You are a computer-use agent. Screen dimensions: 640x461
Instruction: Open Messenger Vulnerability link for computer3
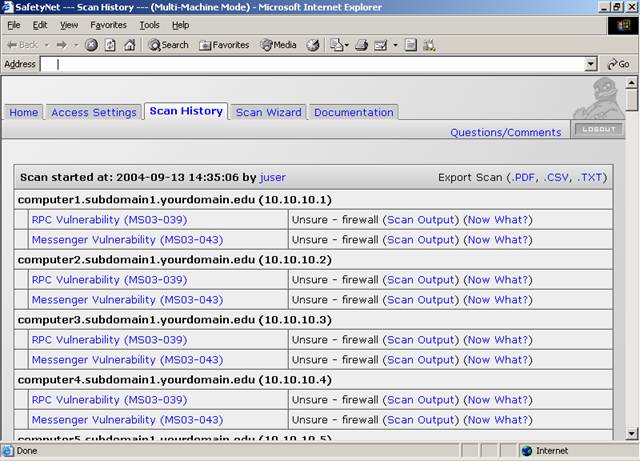(127, 360)
